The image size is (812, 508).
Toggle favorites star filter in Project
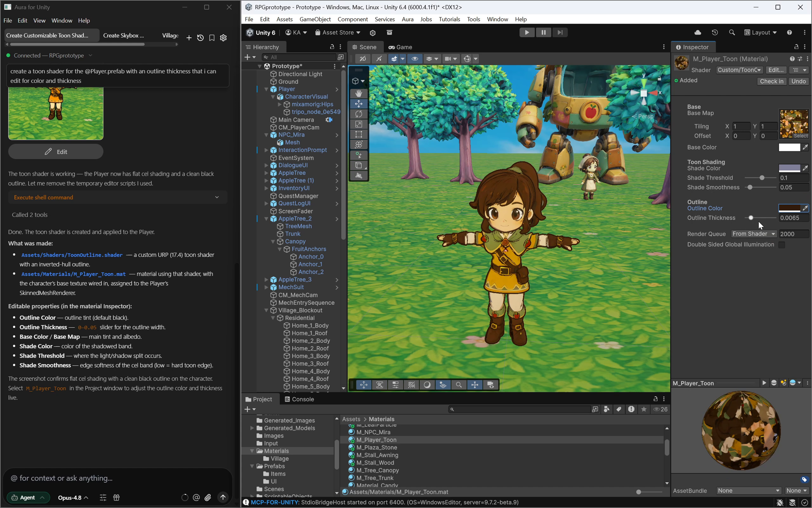click(644, 409)
